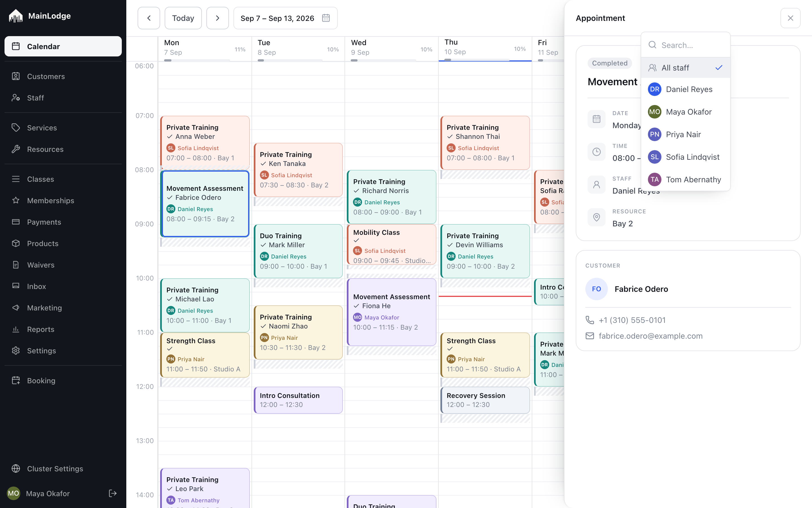This screenshot has width=812, height=508.
Task: Choose Daniel Reyes from staff list
Action: click(x=685, y=89)
